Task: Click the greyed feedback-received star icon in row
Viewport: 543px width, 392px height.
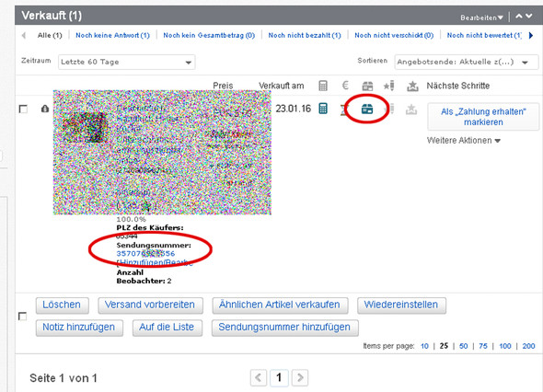Action: (x=411, y=110)
